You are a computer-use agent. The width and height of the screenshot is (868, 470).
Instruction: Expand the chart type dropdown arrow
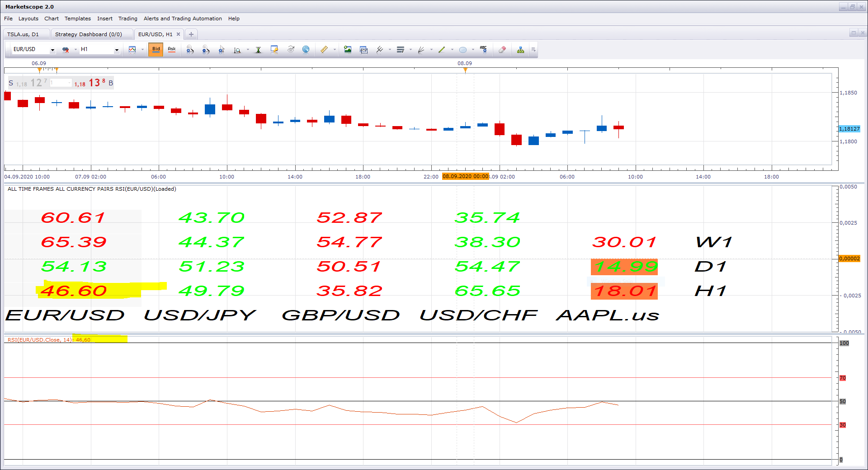[142, 50]
